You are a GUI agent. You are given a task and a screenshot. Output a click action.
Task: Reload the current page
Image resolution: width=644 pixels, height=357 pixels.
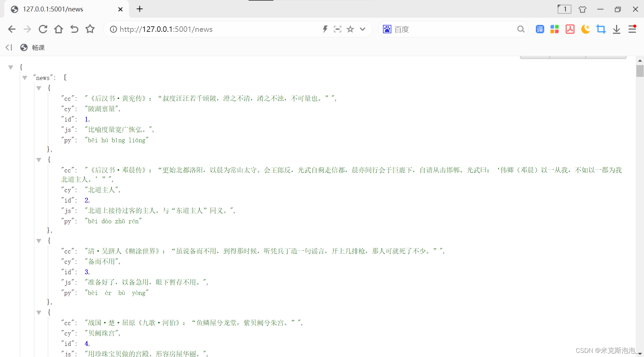43,29
